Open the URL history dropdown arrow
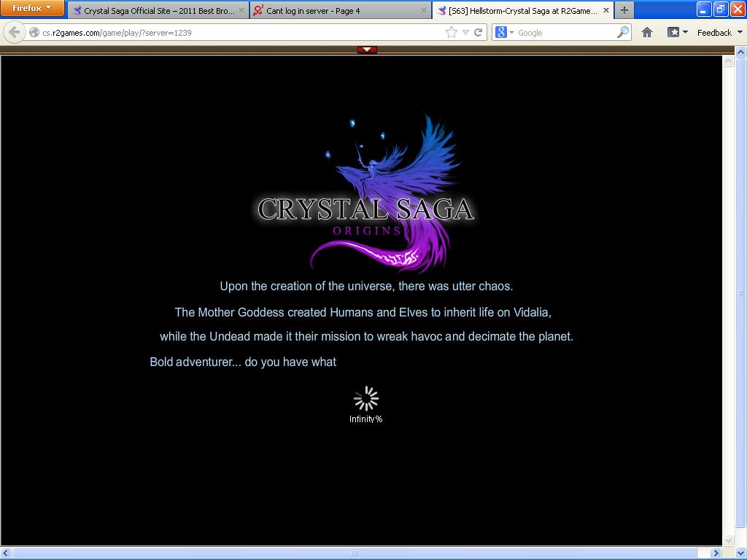 point(465,32)
